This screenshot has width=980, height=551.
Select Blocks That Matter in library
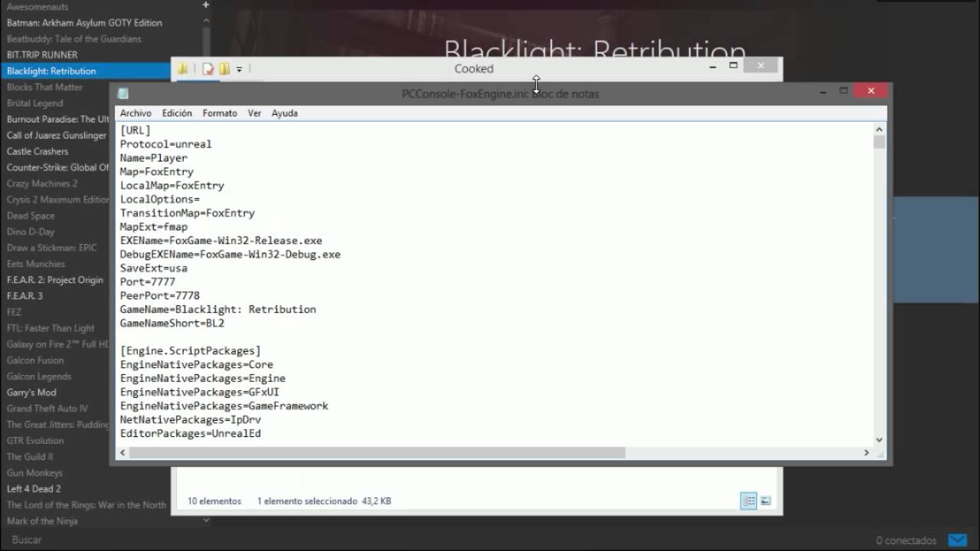pyautogui.click(x=44, y=87)
